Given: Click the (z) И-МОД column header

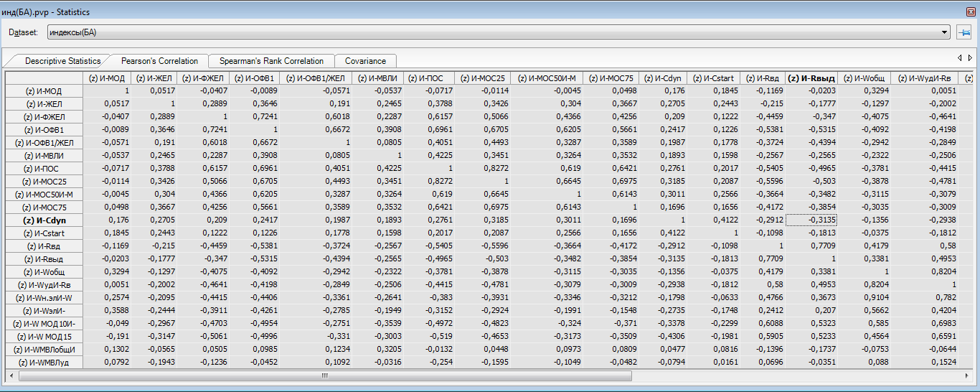Looking at the screenshot, I should tap(108, 78).
